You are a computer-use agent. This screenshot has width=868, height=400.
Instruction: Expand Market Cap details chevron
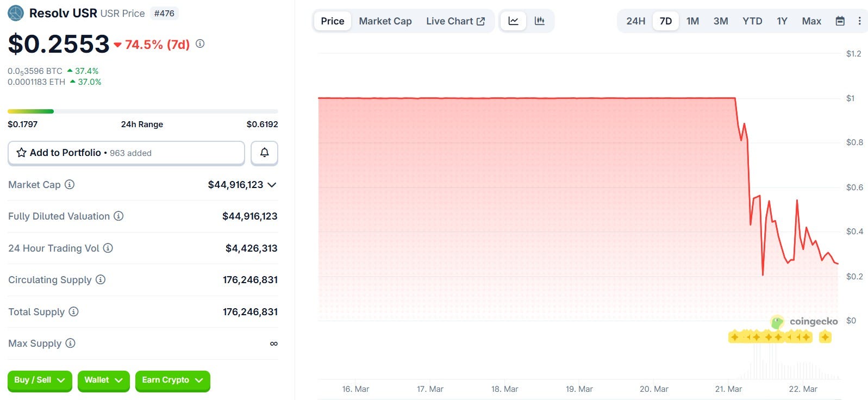[x=272, y=185]
